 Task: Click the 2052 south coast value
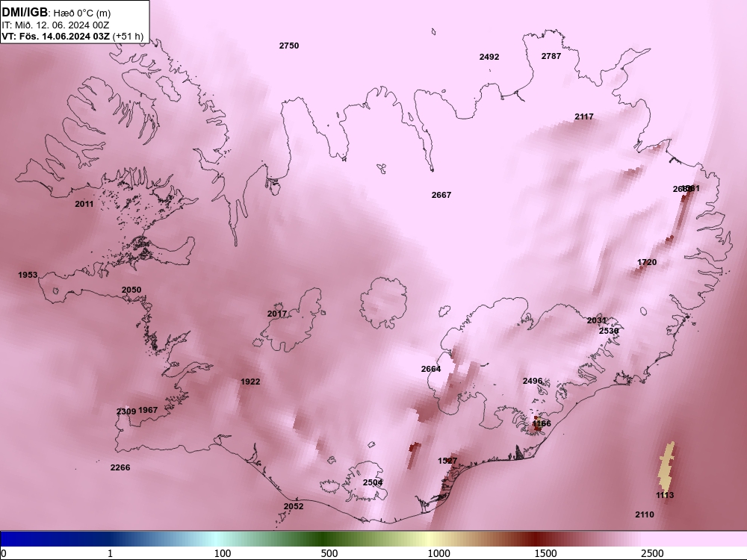click(294, 506)
